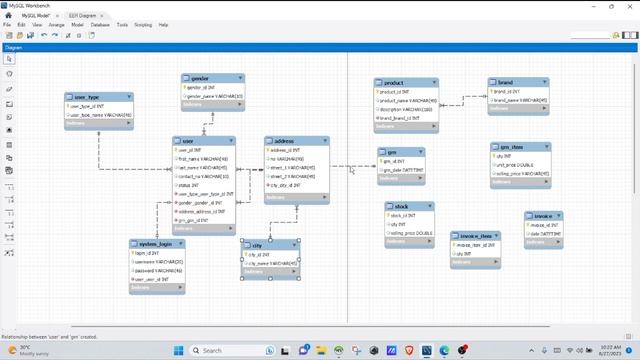This screenshot has height=360, width=640.
Task: Open the Model menu
Action: point(77,25)
